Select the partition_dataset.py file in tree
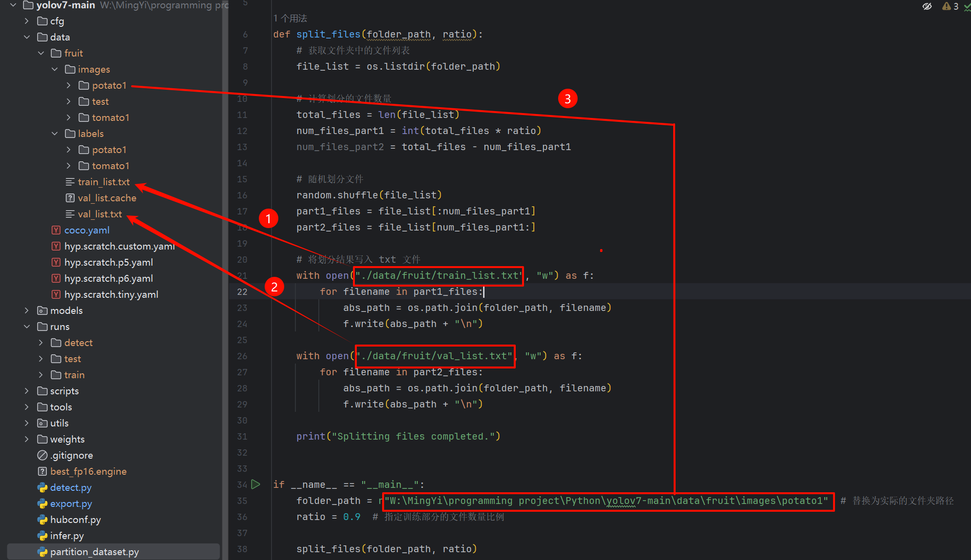The width and height of the screenshot is (971, 560). [94, 552]
